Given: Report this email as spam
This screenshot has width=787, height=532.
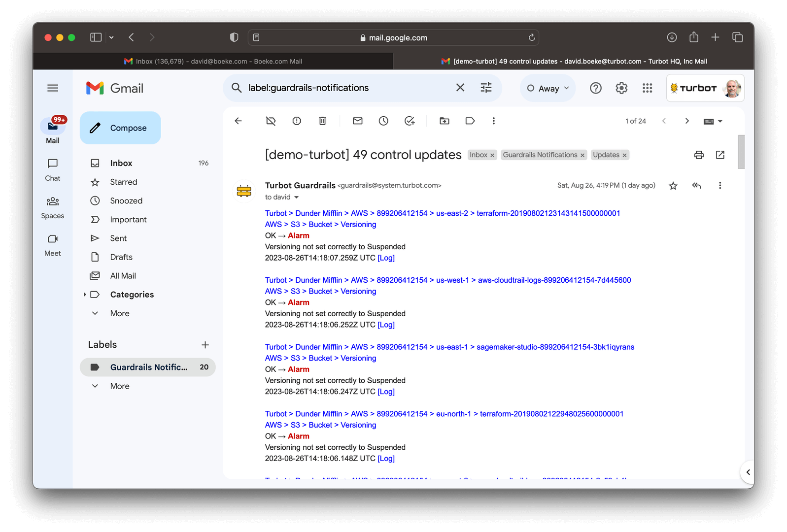Looking at the screenshot, I should pos(297,121).
